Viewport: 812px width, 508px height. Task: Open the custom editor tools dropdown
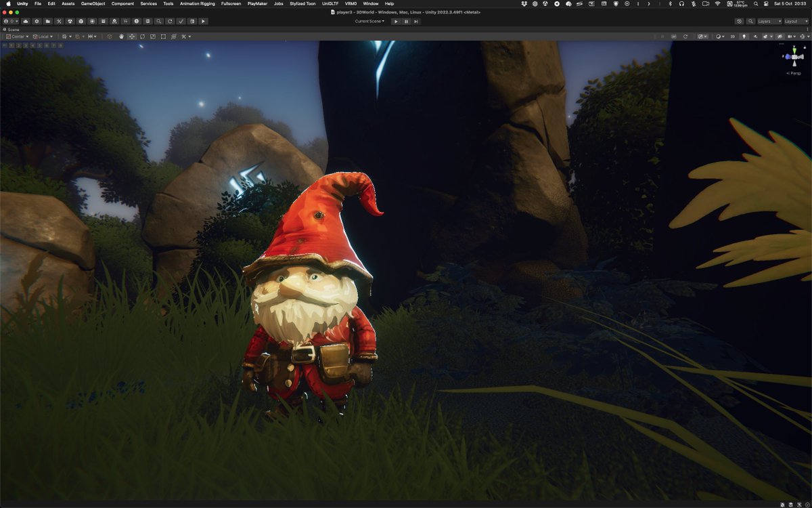tap(186, 37)
